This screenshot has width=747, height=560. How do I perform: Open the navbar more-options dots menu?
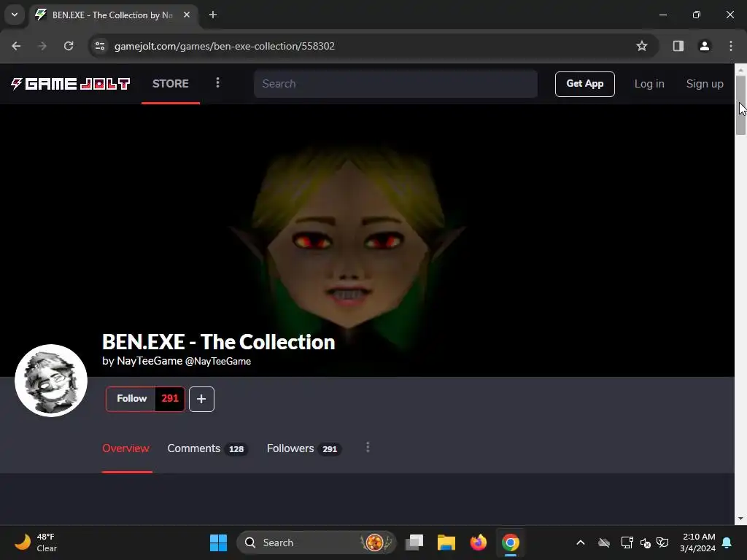(x=217, y=83)
